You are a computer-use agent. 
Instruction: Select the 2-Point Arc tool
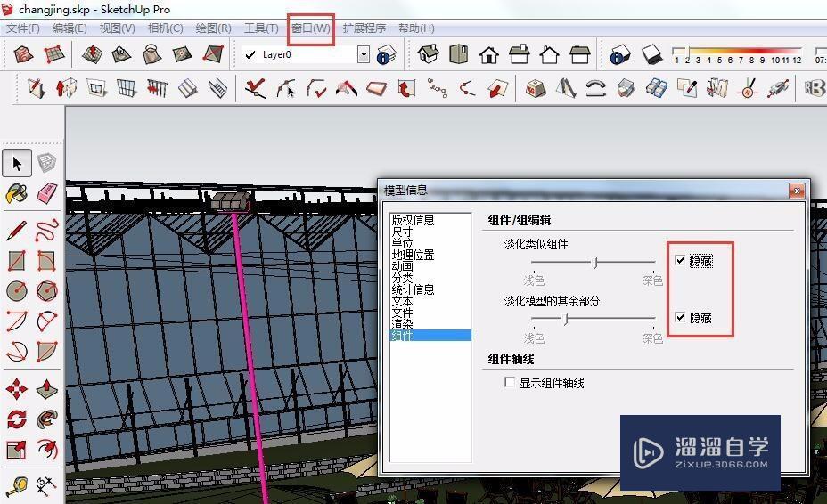click(47, 321)
